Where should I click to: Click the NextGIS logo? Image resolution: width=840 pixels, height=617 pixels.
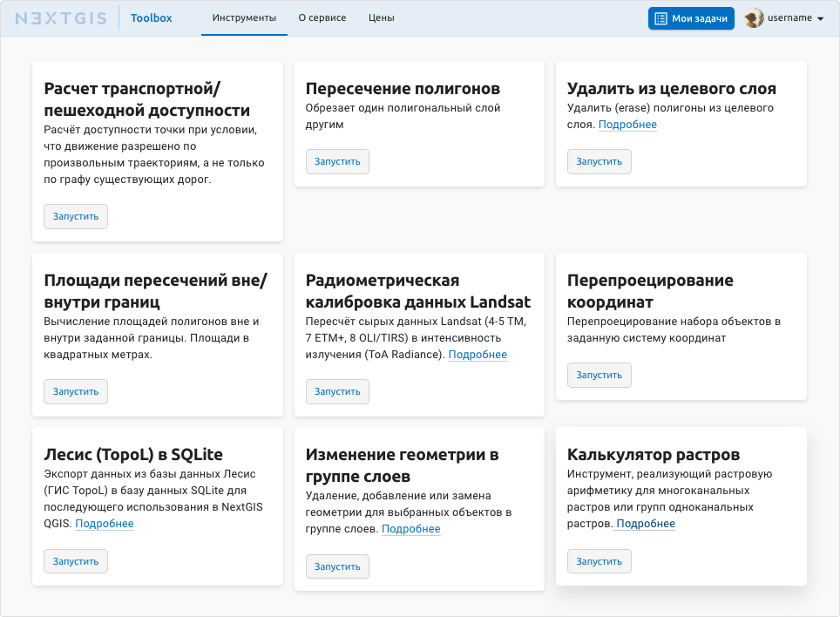tap(59, 18)
